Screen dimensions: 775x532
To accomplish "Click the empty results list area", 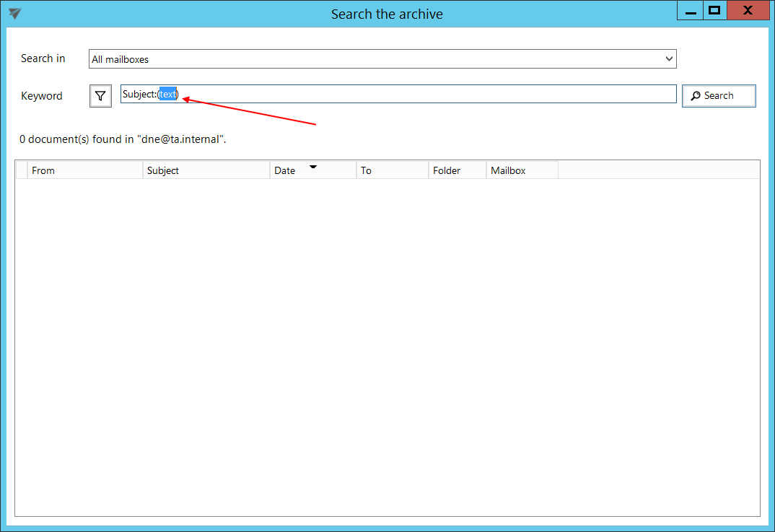I will (387, 346).
